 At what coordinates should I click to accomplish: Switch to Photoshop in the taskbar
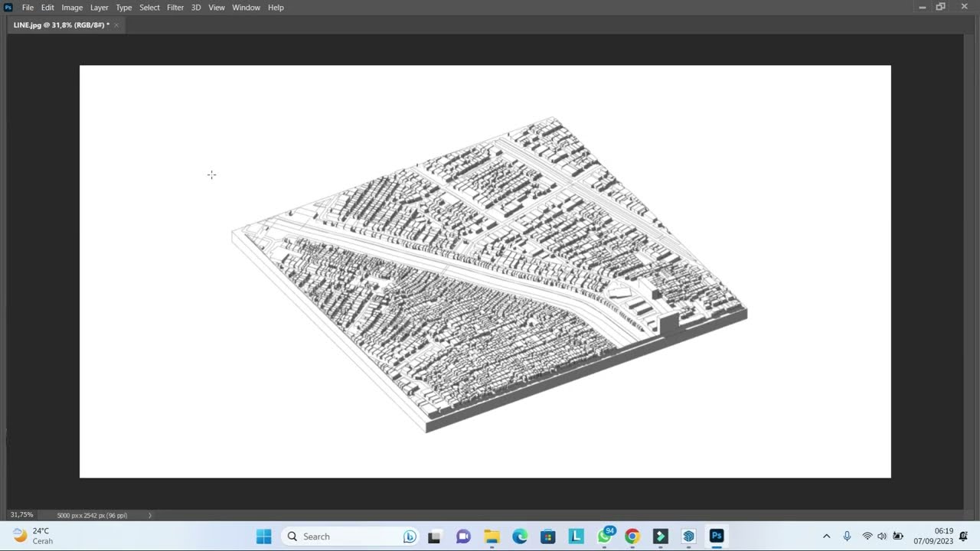717,536
